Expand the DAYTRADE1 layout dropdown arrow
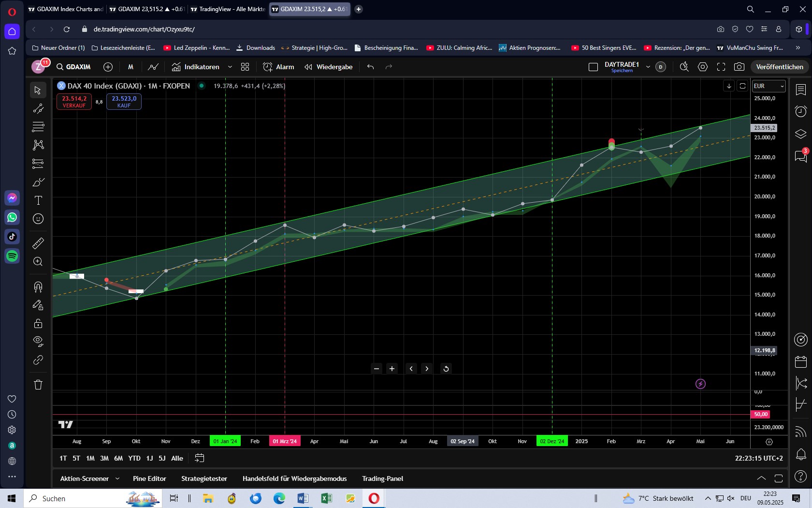 point(648,67)
